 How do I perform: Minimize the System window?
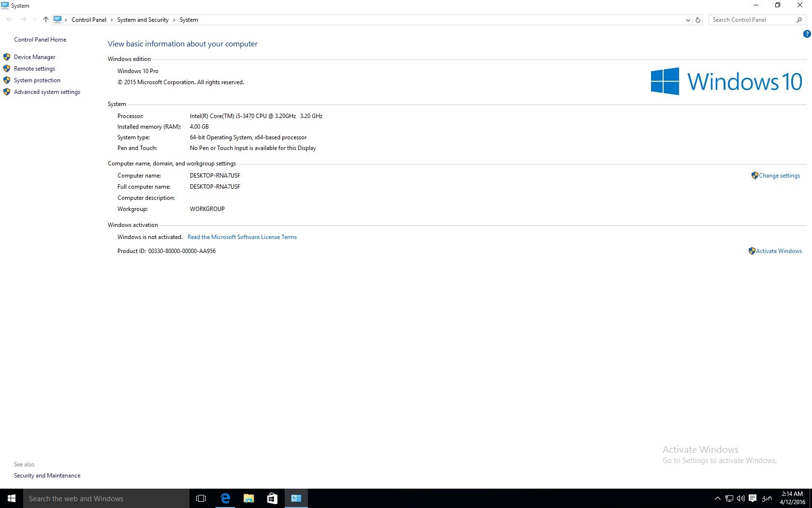[756, 5]
